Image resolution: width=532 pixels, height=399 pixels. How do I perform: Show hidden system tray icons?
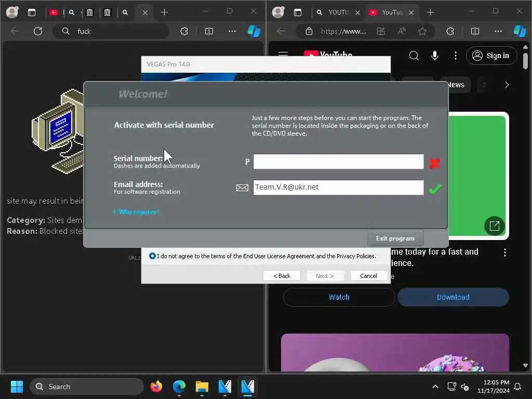pos(435,387)
